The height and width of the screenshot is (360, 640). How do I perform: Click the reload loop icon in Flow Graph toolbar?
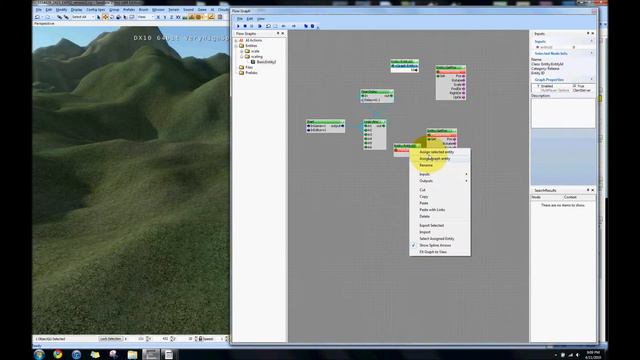(x=268, y=26)
